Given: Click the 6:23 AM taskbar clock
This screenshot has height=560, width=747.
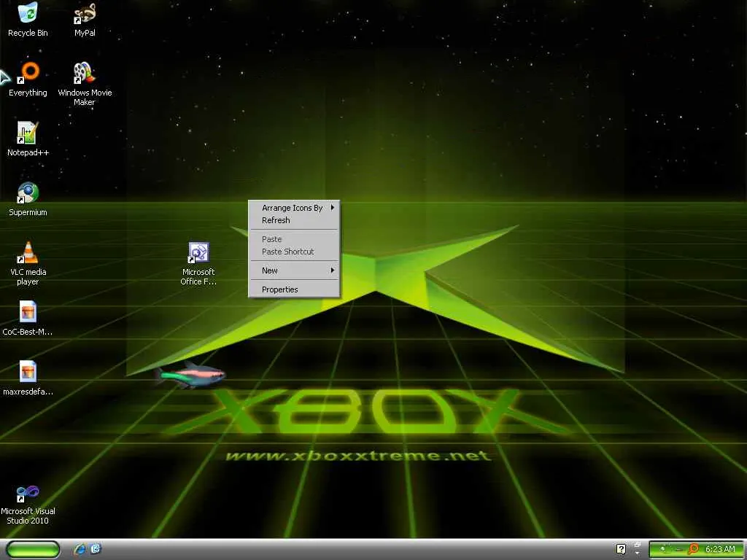Looking at the screenshot, I should tap(720, 549).
